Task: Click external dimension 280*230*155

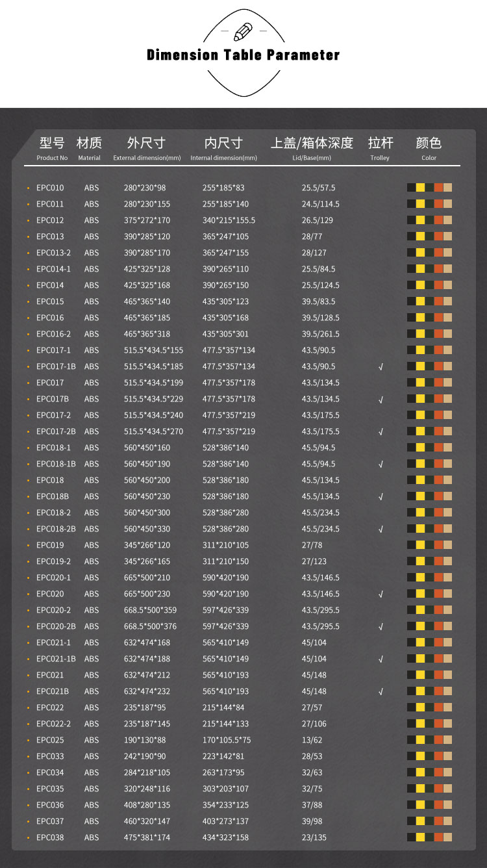Action: click(x=147, y=204)
